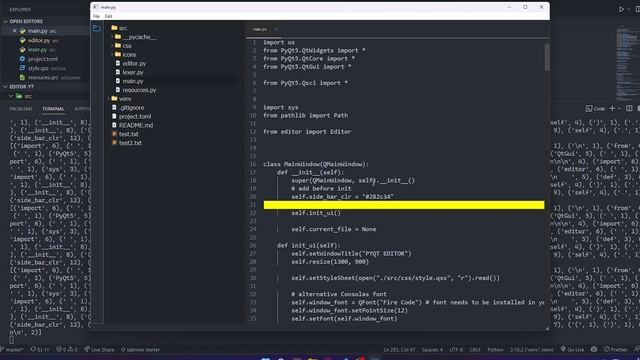
Task: Click Ln 283, Col 47 in status bar
Action: tap(399, 350)
